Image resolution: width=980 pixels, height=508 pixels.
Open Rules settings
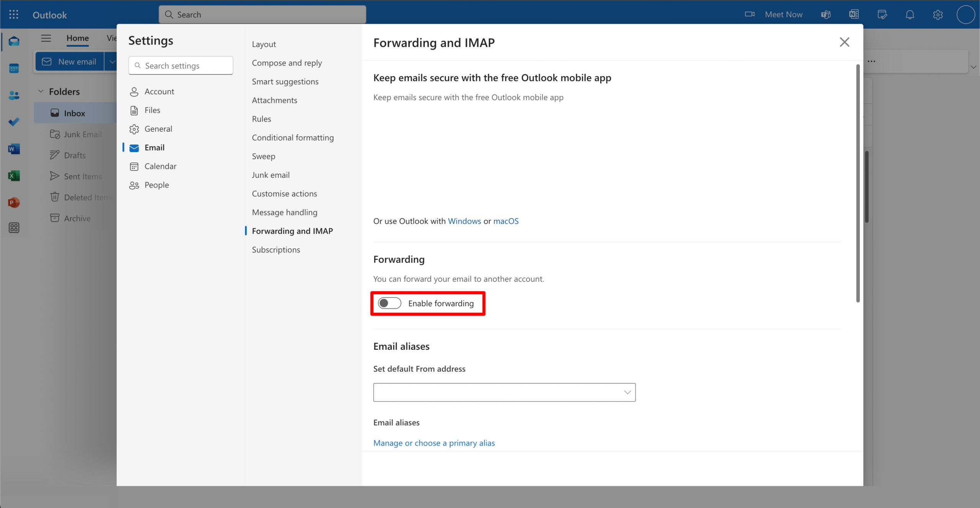[x=261, y=119]
